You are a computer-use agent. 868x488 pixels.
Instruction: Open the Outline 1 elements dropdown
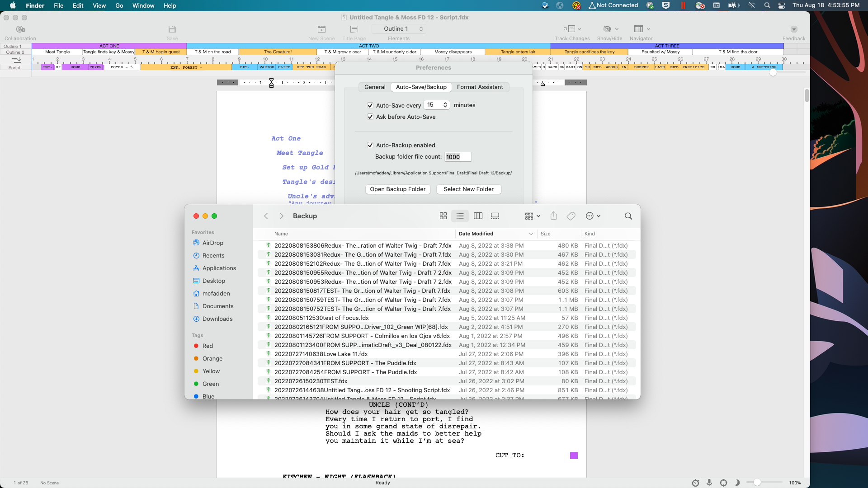[399, 29]
